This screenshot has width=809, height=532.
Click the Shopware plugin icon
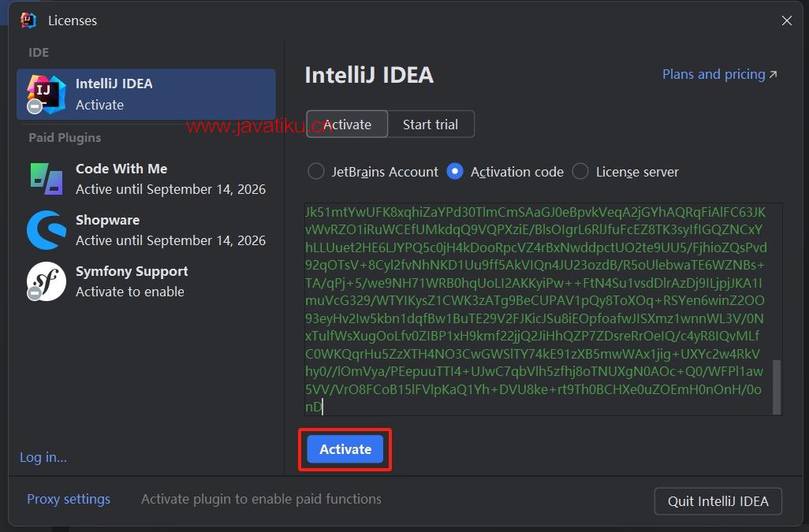tap(47, 230)
